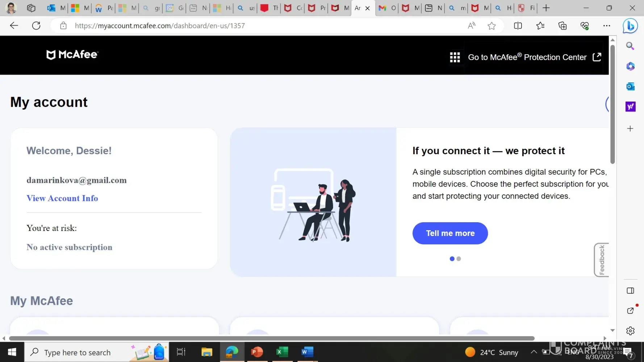Open the apps grid icon in McAfee header
The height and width of the screenshot is (362, 644).
(455, 57)
